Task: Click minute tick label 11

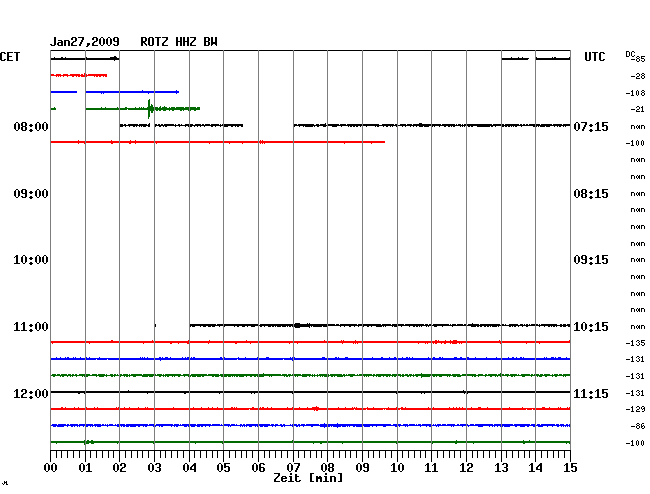Action: click(x=431, y=467)
